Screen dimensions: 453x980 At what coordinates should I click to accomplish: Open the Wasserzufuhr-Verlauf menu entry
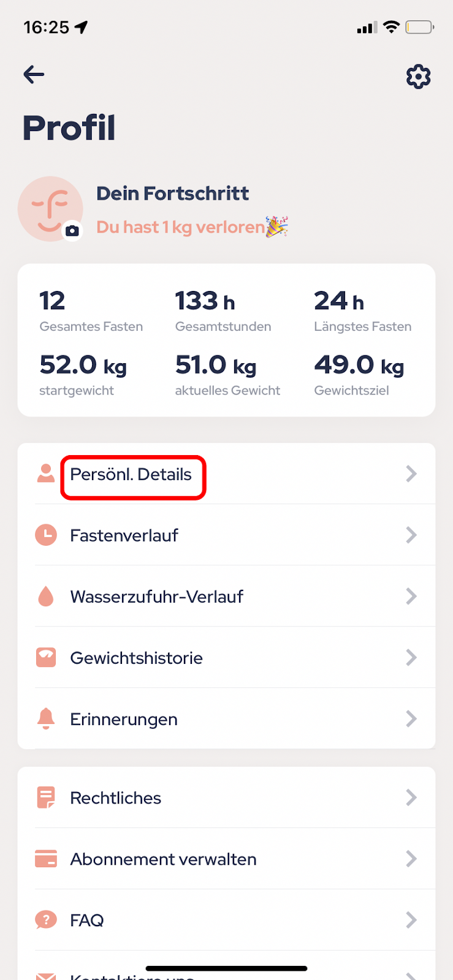(x=226, y=596)
